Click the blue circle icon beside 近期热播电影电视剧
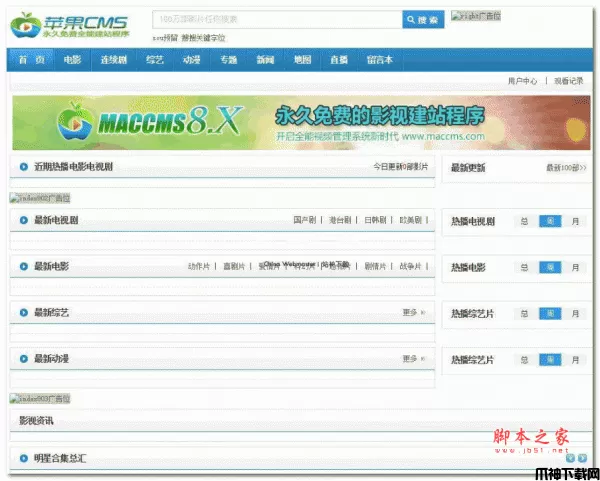The image size is (600, 481). click(x=24, y=167)
